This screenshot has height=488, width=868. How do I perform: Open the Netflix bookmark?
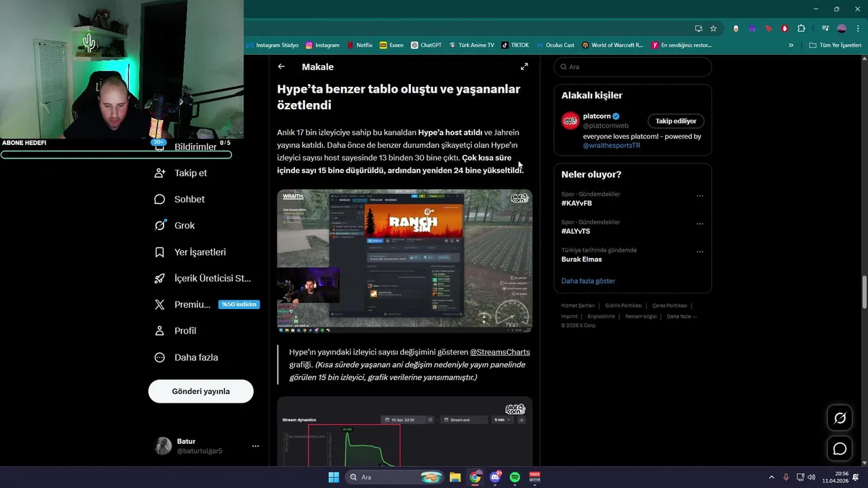click(359, 45)
